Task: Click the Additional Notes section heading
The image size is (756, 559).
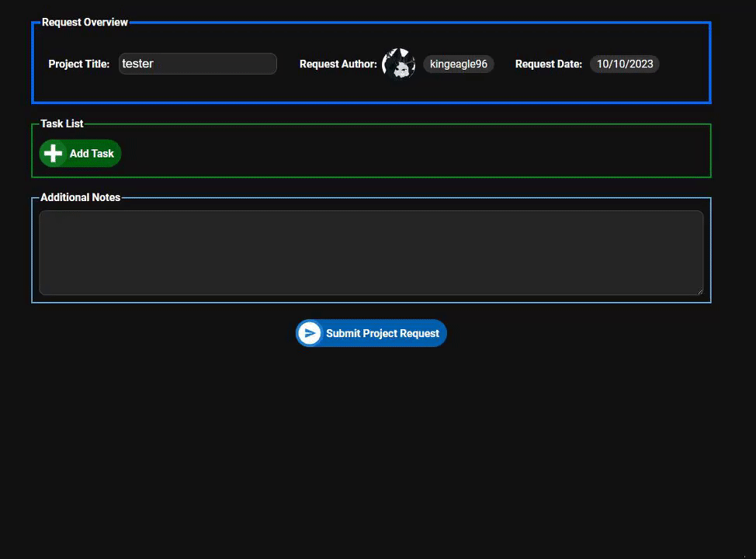Action: coord(81,197)
